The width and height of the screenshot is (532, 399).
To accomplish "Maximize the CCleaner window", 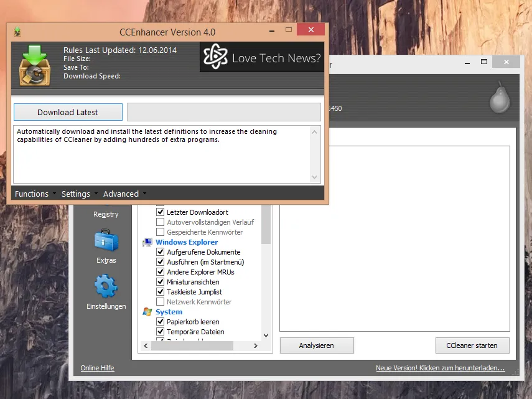I will tap(484, 62).
